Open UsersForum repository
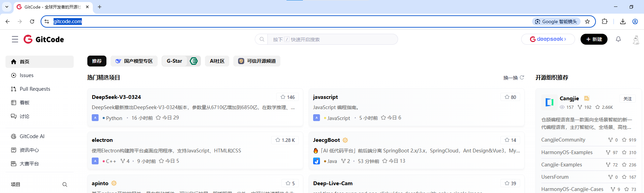 [555, 177]
